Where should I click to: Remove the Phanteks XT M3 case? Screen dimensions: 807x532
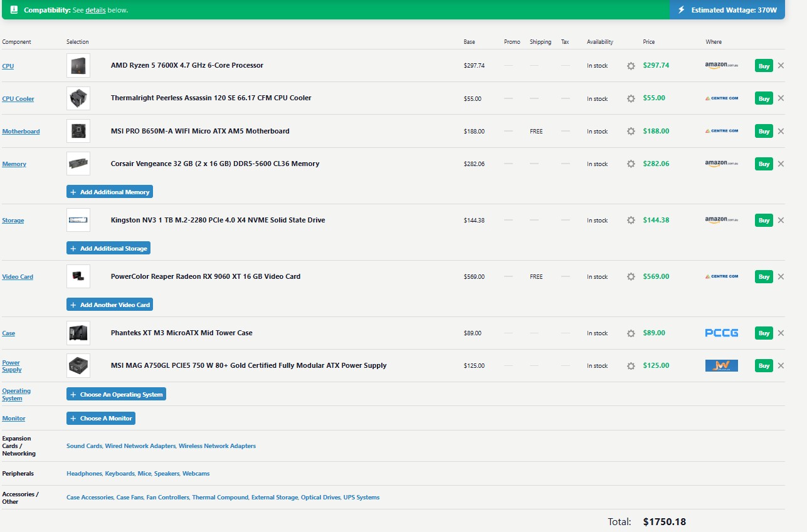(781, 333)
